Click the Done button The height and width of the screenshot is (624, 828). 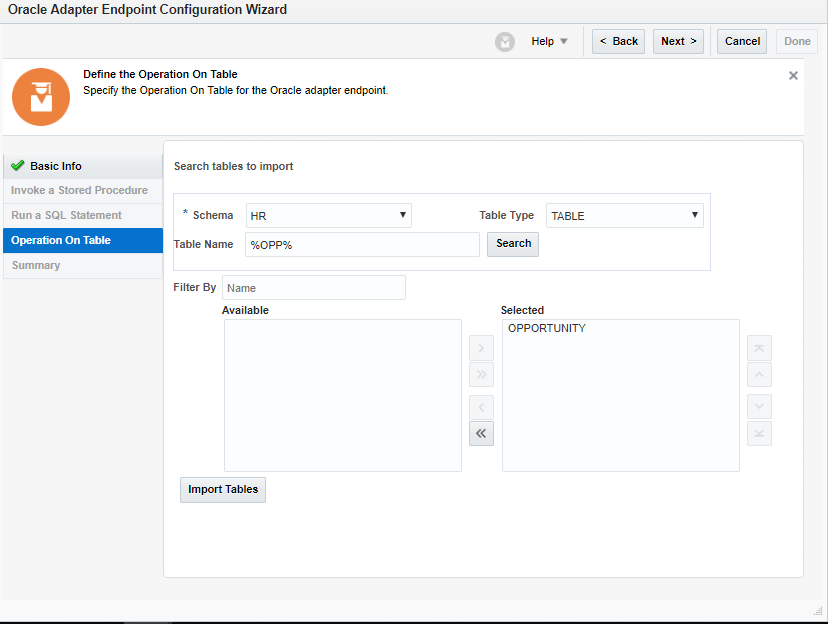[797, 41]
